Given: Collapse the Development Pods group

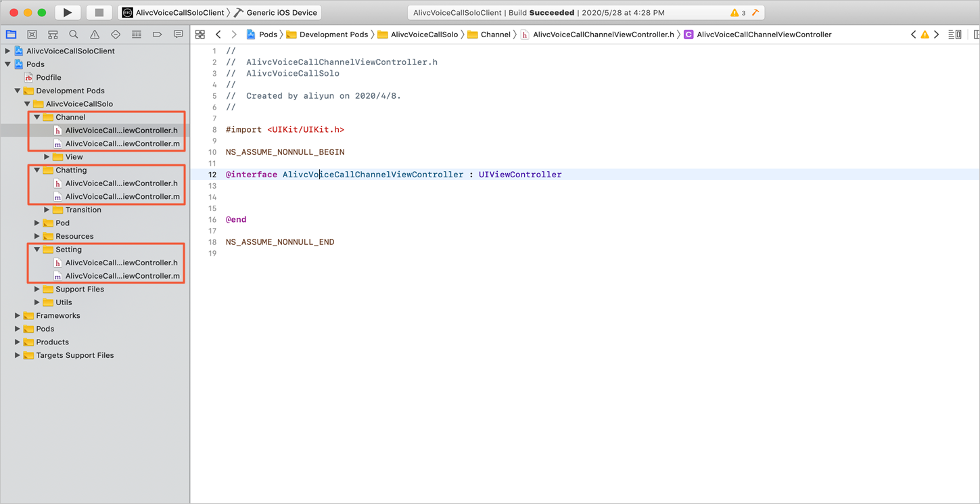Looking at the screenshot, I should coord(18,91).
